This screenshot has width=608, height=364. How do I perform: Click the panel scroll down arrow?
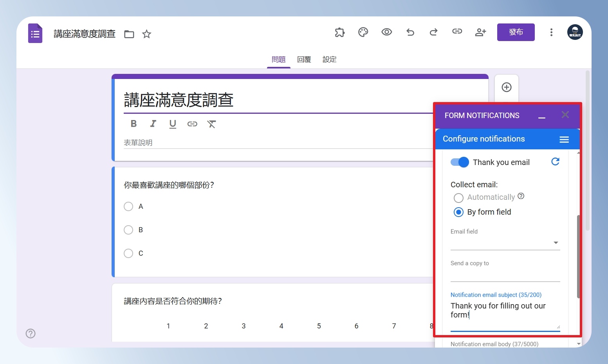[x=579, y=344]
